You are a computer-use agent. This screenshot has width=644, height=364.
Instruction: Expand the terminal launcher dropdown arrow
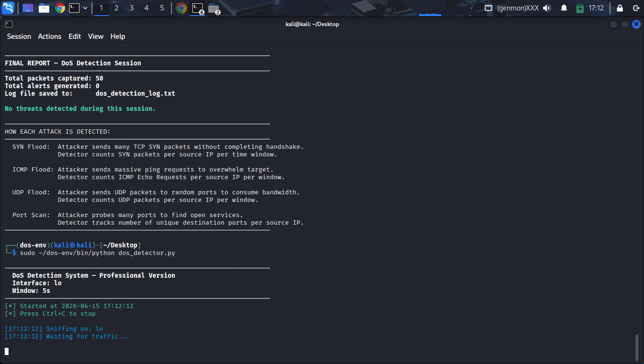(85, 8)
